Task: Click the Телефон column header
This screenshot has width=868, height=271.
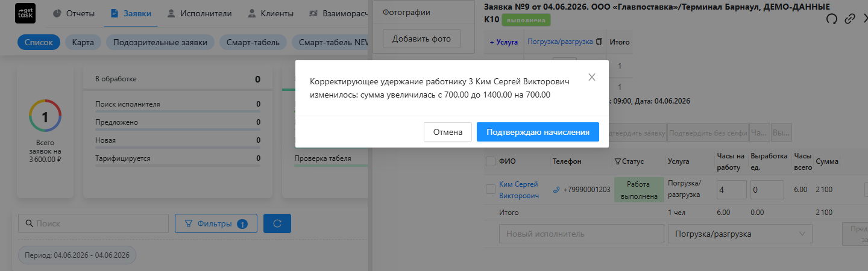Action: point(567,161)
